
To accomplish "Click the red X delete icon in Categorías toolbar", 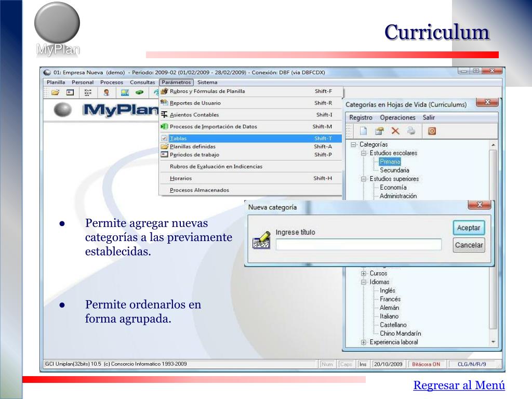I will click(395, 131).
